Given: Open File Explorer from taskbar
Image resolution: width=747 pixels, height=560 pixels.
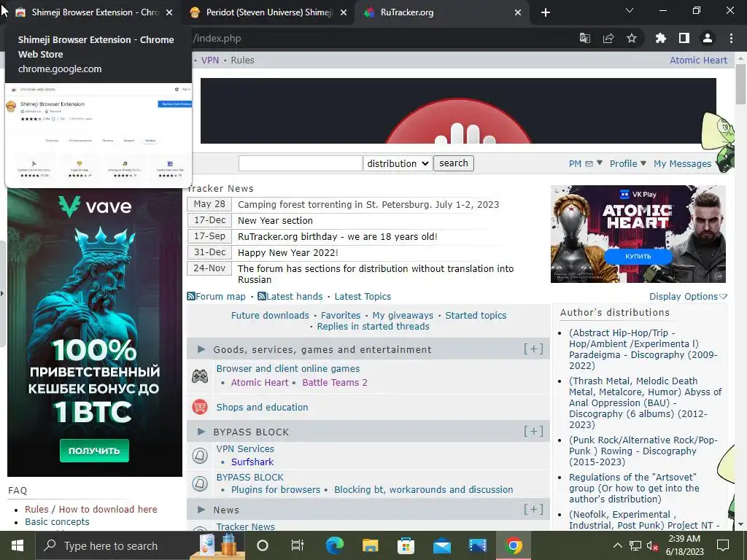Looking at the screenshot, I should coord(370,545).
